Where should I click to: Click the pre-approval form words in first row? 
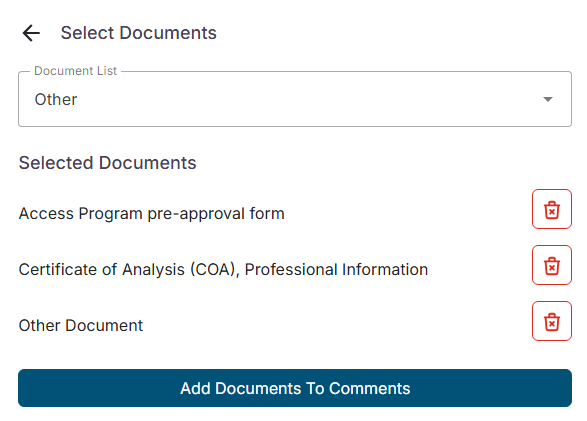216,214
